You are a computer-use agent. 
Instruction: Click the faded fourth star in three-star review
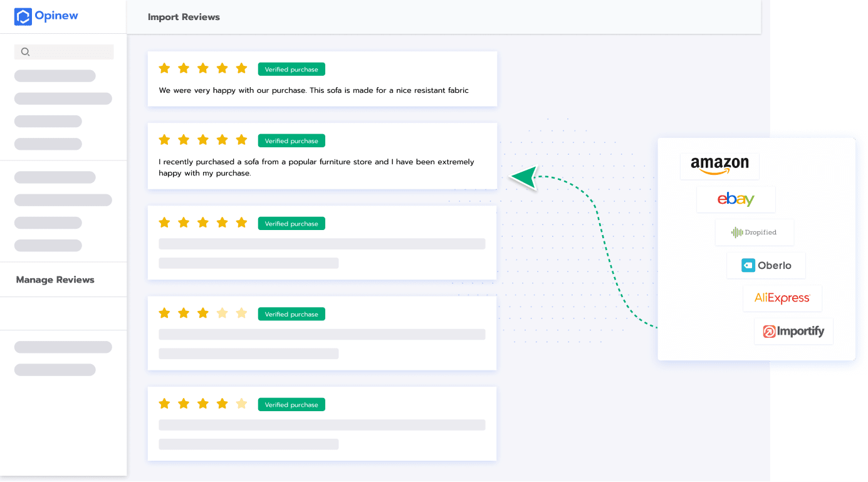coord(222,313)
